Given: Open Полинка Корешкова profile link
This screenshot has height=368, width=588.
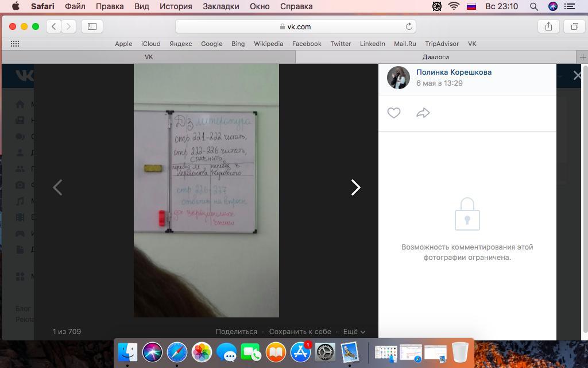Looking at the screenshot, I should click(x=454, y=72).
